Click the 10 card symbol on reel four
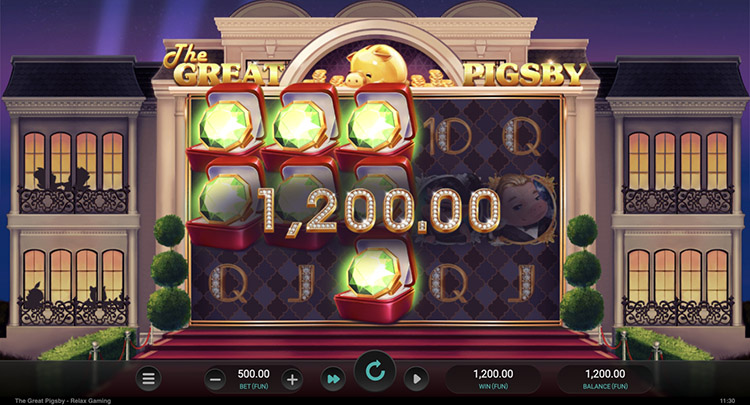Viewport: 750px width, 405px height. [x=447, y=137]
